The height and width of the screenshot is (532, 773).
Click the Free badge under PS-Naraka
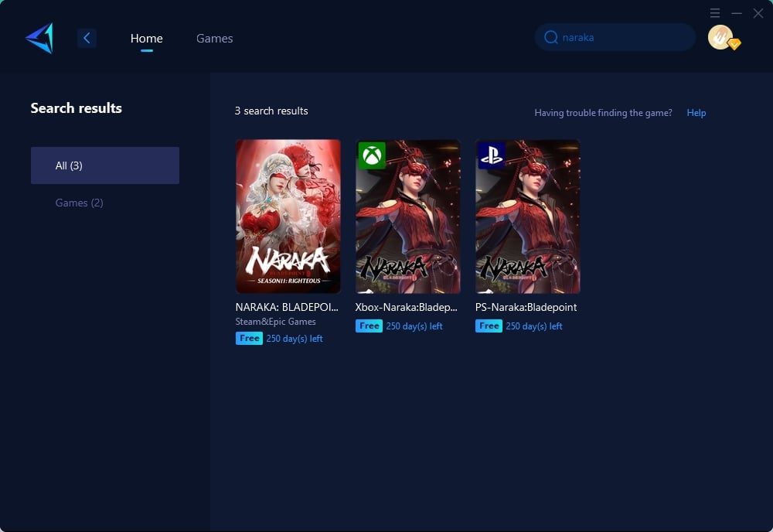[x=489, y=326]
